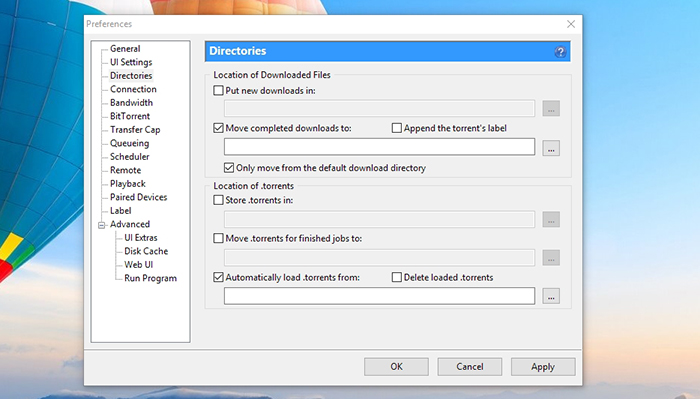Screen dimensions: 700x399
Task: Collapse the Advanced tree node
Action: [102, 225]
